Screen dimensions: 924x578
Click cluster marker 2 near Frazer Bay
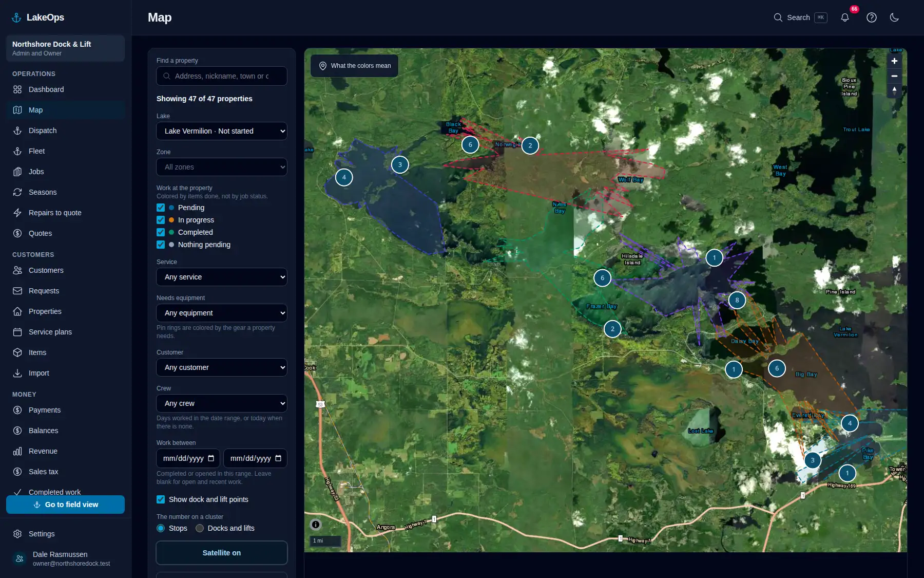coord(612,329)
